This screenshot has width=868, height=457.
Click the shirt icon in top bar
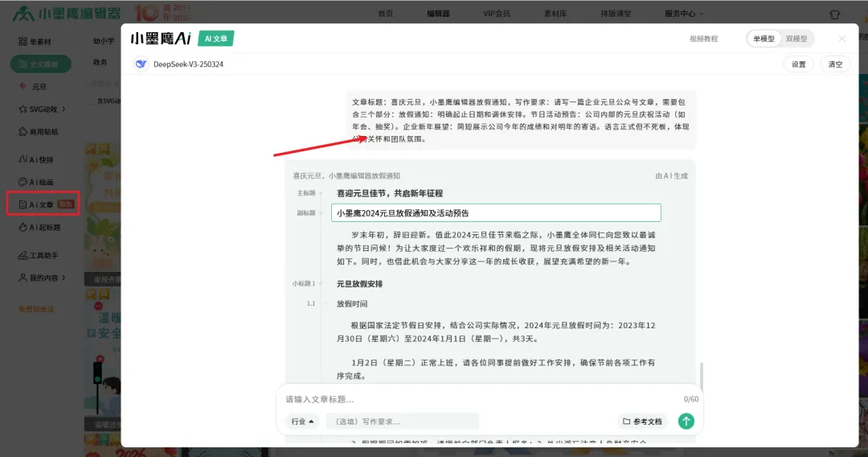835,14
